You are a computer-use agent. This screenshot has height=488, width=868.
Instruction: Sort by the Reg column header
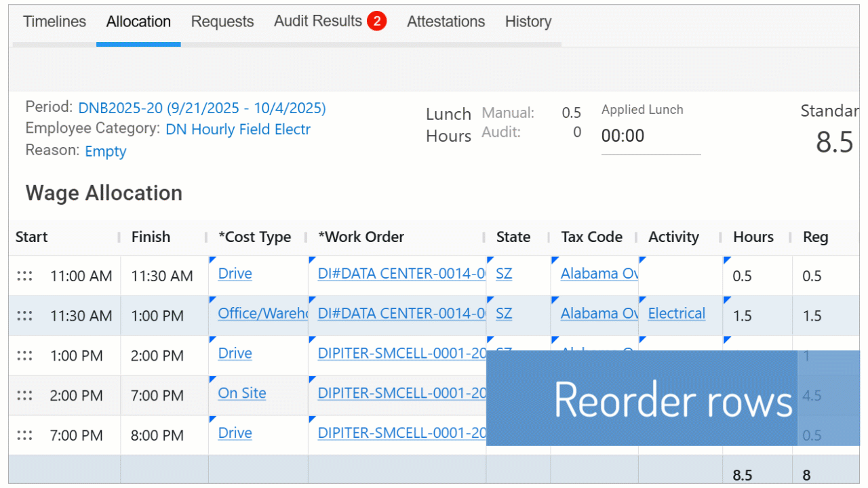(x=815, y=237)
